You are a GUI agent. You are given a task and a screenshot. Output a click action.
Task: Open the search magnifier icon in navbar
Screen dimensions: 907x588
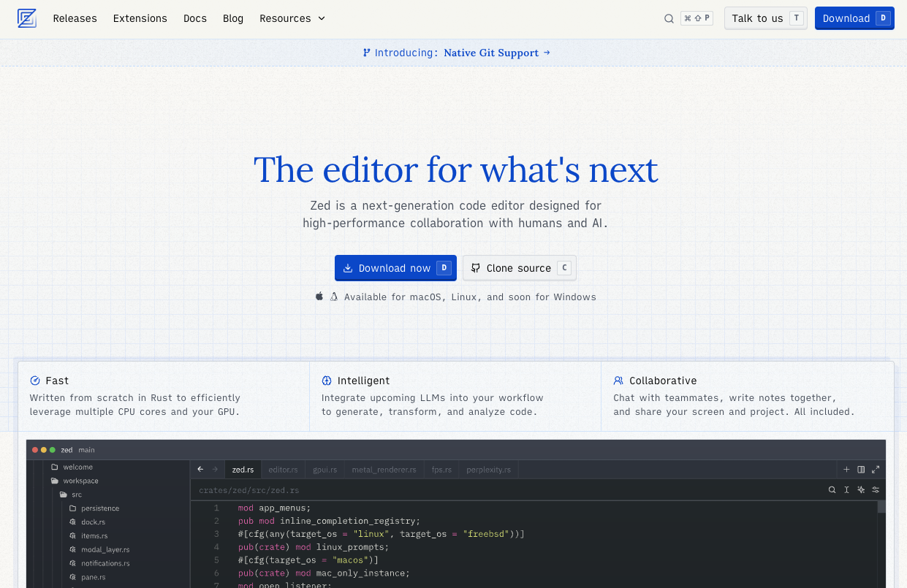coord(669,19)
